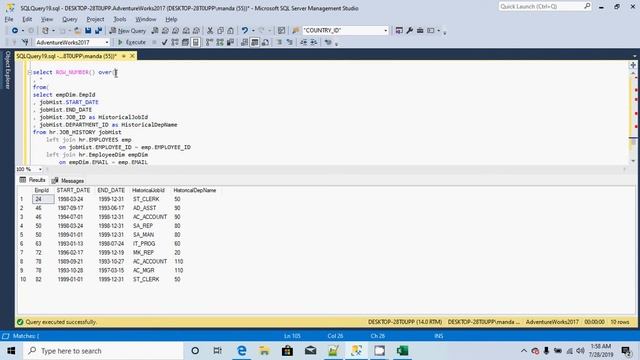Screen dimensions: 640x360
Task: Click the Increase Indent icon
Action: (313, 42)
